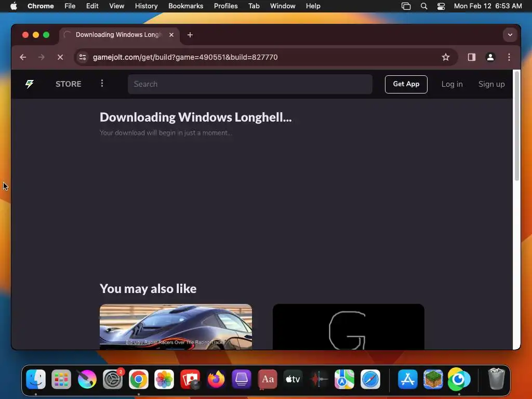
Task: Open the colorful paintbrush app in the Dock
Action: [87, 379]
